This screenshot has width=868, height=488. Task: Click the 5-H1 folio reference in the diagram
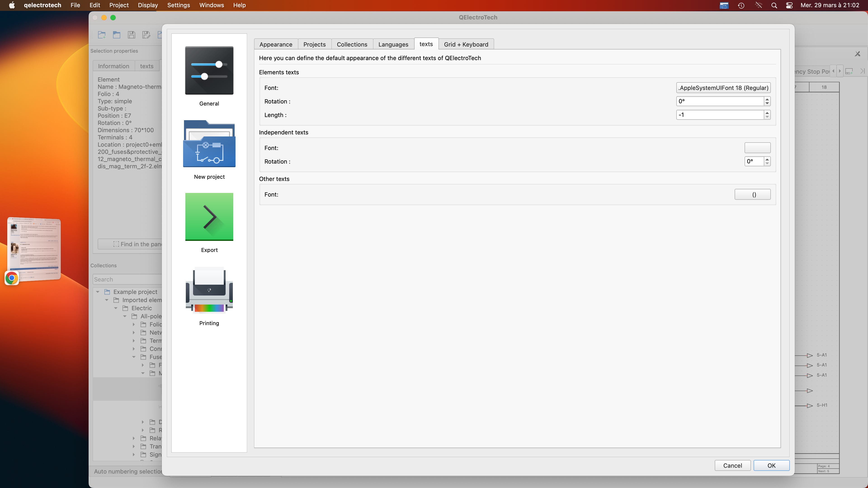point(822,405)
